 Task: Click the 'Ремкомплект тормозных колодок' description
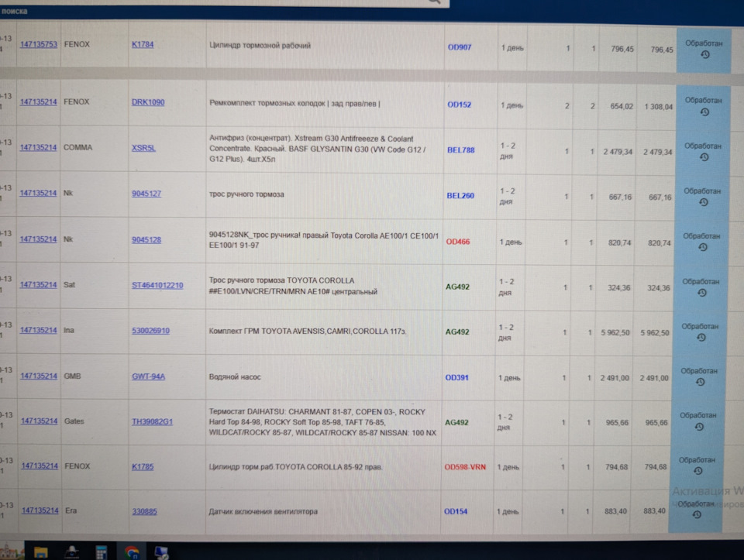(294, 103)
